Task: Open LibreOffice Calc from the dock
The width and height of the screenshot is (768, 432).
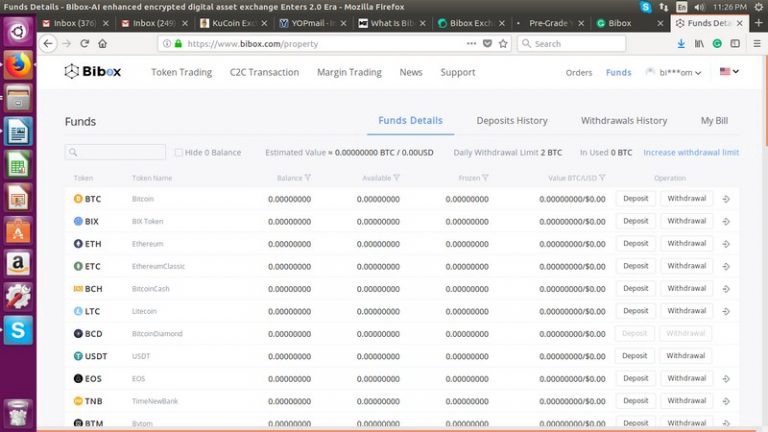Action: [18, 164]
